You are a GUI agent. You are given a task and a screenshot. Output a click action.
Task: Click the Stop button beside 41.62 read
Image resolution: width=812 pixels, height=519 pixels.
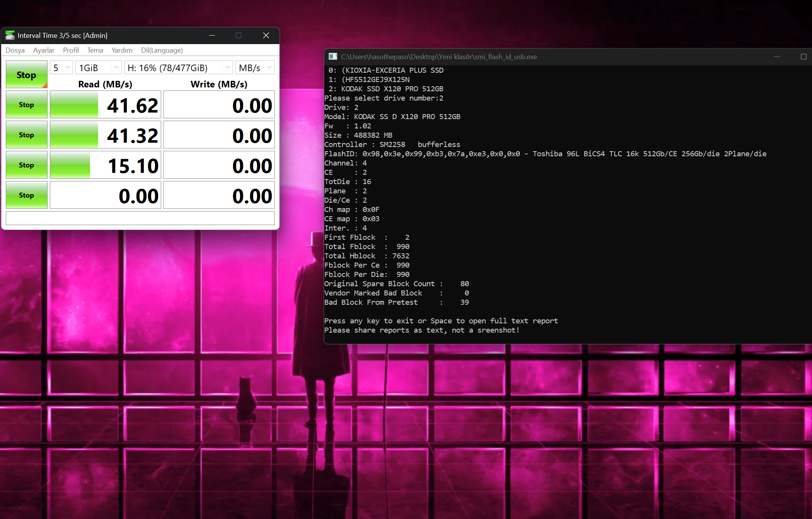coord(26,104)
